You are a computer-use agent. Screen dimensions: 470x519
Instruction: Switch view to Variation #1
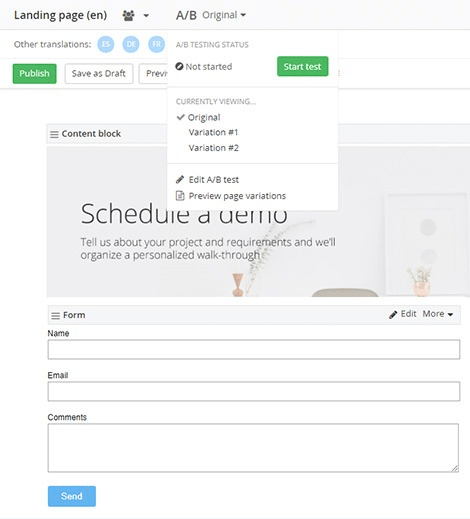point(213,132)
